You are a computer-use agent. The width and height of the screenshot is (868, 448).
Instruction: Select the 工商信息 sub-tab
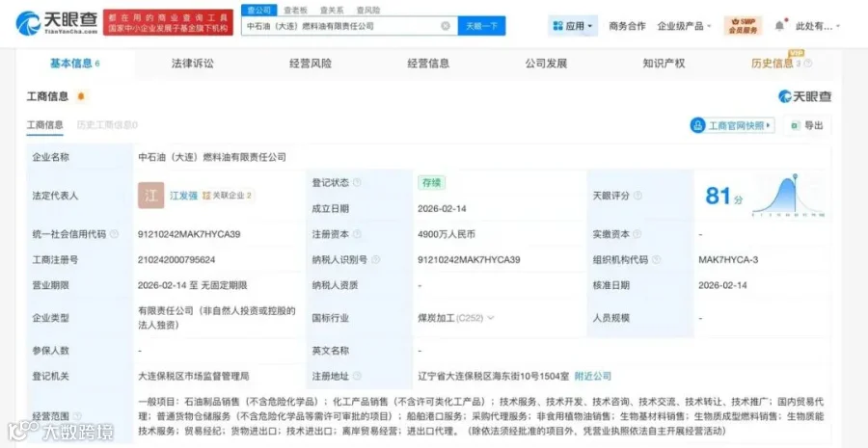(44, 125)
